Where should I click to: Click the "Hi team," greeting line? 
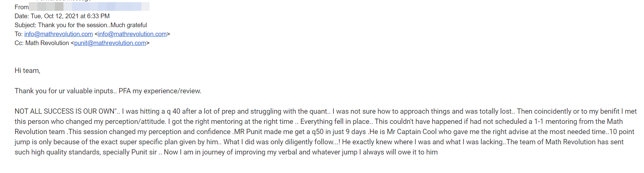coord(27,70)
